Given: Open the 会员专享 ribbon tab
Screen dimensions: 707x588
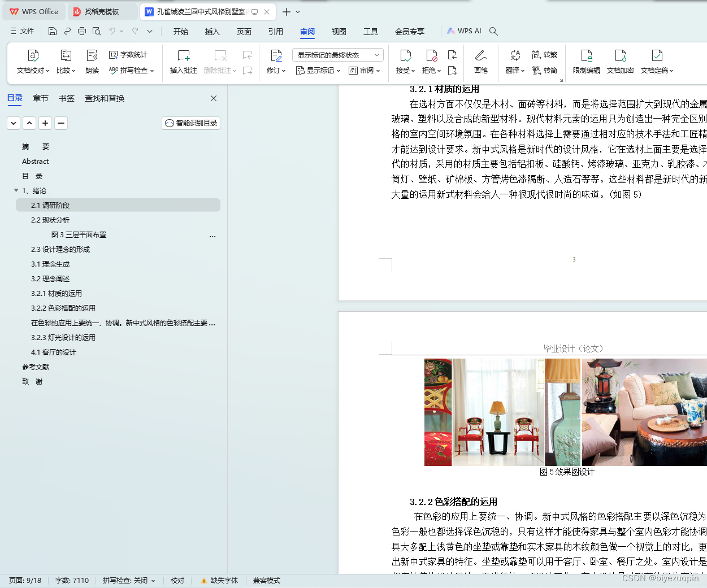Looking at the screenshot, I should (x=410, y=32).
